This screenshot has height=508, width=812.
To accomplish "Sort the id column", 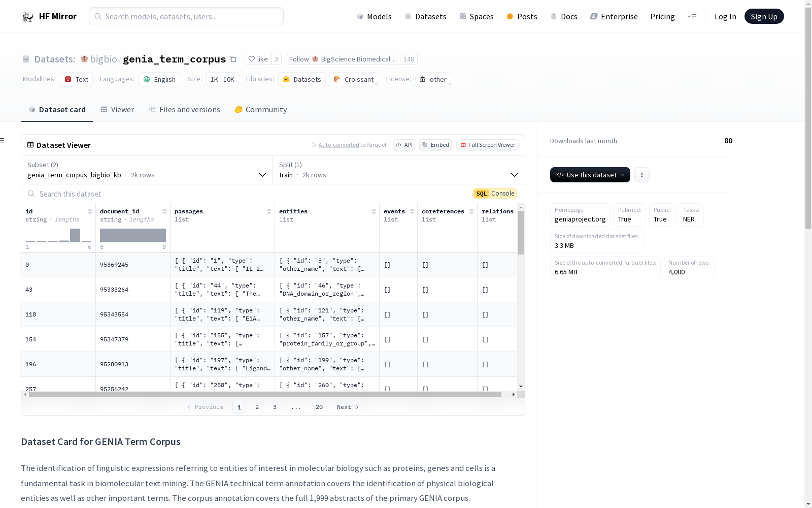I will click(x=90, y=211).
